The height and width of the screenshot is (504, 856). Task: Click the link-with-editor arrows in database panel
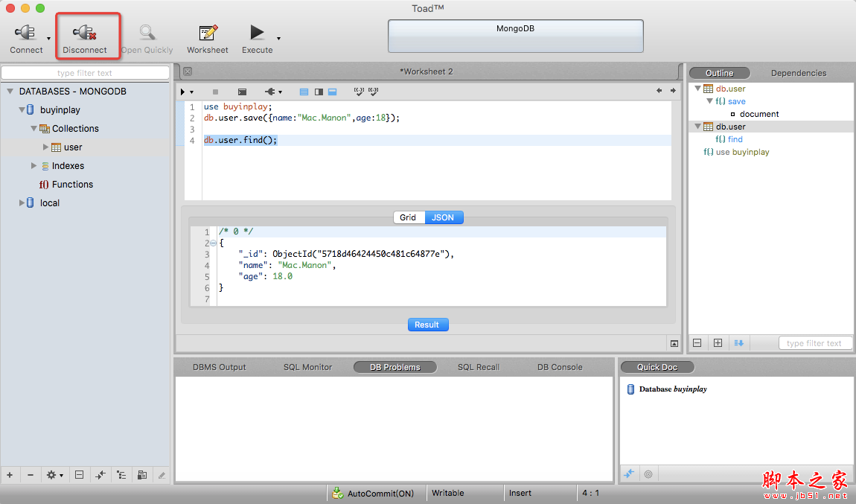(100, 475)
